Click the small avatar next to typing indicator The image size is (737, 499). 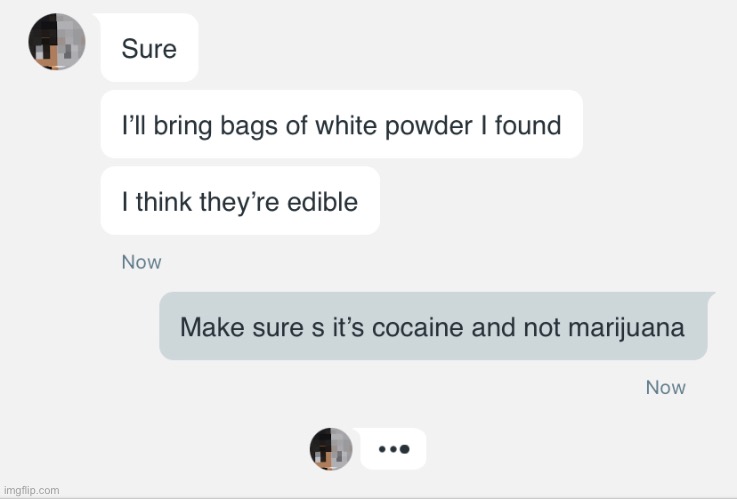pos(331,449)
